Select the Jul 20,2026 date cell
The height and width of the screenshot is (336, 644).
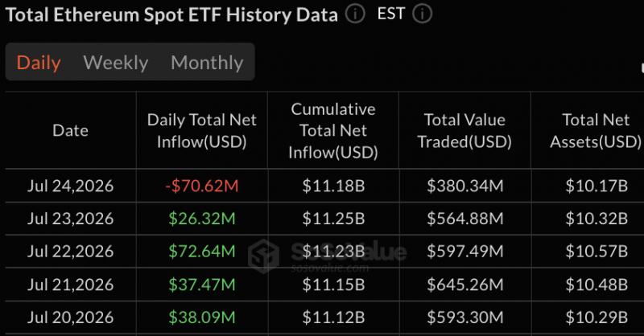point(70,318)
